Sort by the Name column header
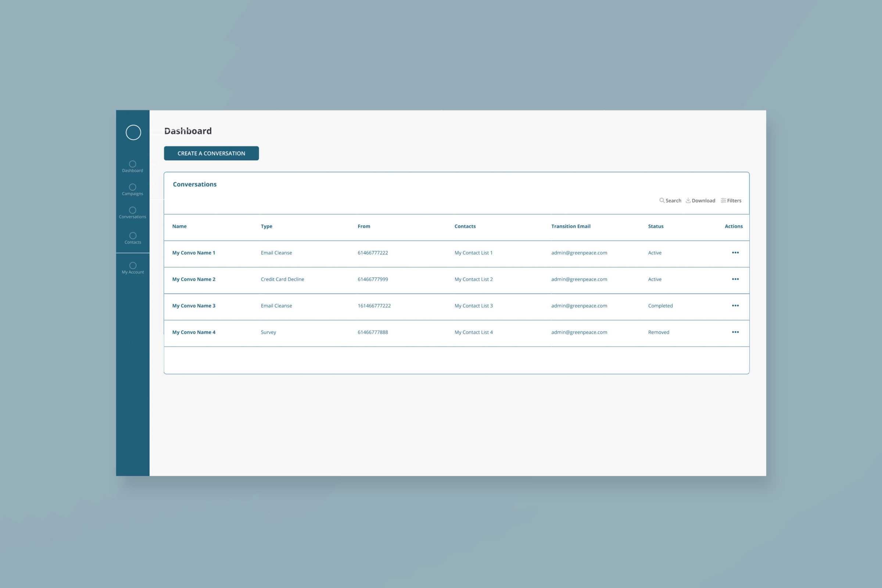This screenshot has height=588, width=882. [x=179, y=226]
